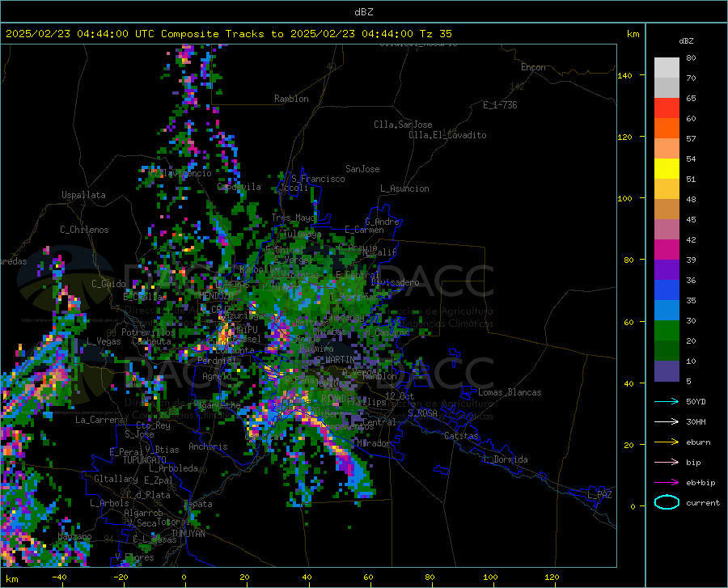The height and width of the screenshot is (588, 728).
Task: Click the Mirador map label
Action: click(374, 443)
